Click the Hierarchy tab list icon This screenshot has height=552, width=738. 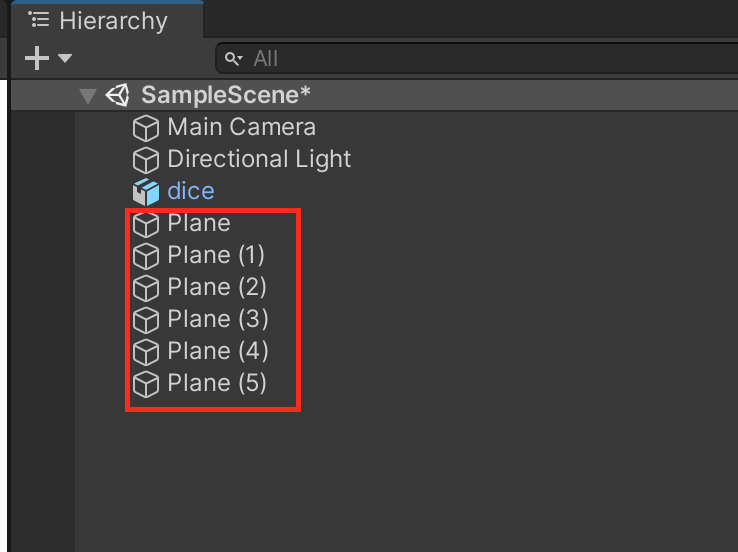point(39,20)
